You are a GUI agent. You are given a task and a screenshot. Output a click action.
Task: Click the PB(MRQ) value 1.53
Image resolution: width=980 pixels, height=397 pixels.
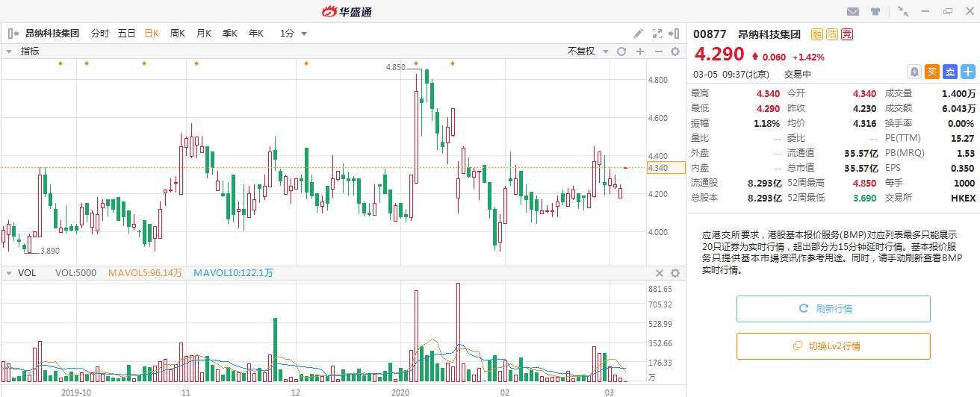[x=967, y=153]
